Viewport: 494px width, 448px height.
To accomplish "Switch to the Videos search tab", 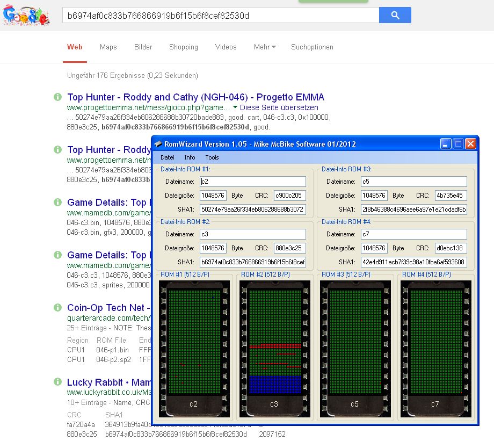I will click(x=226, y=47).
